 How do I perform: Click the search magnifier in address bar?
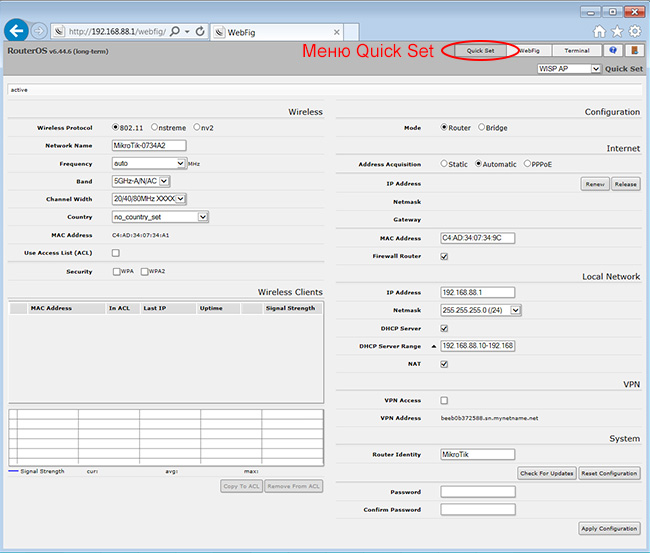click(175, 32)
